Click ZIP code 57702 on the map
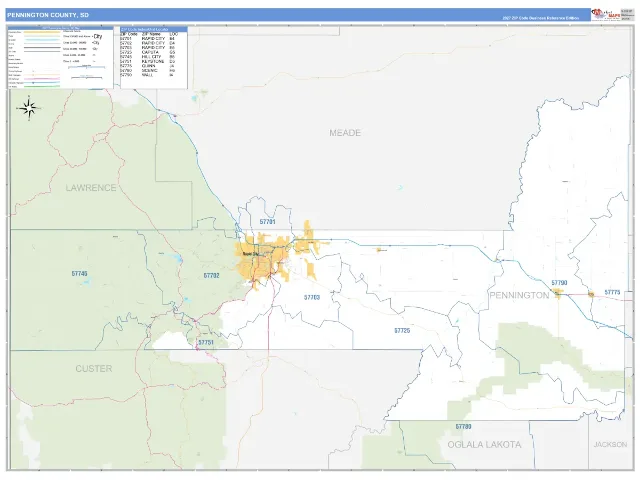This screenshot has width=640, height=480. coord(211,276)
